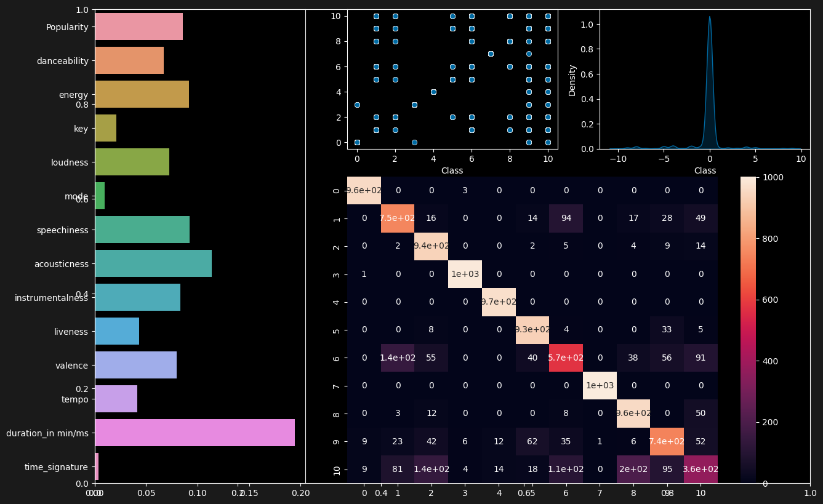Click heatmap cell with value 55
The image size is (823, 504).
point(432,358)
